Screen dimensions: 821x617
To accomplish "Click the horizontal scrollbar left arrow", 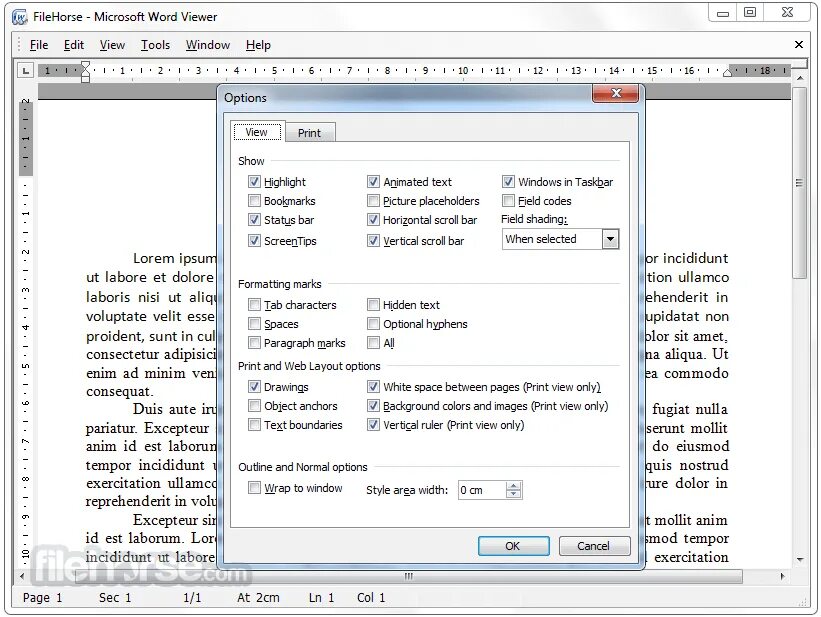I will (22, 576).
